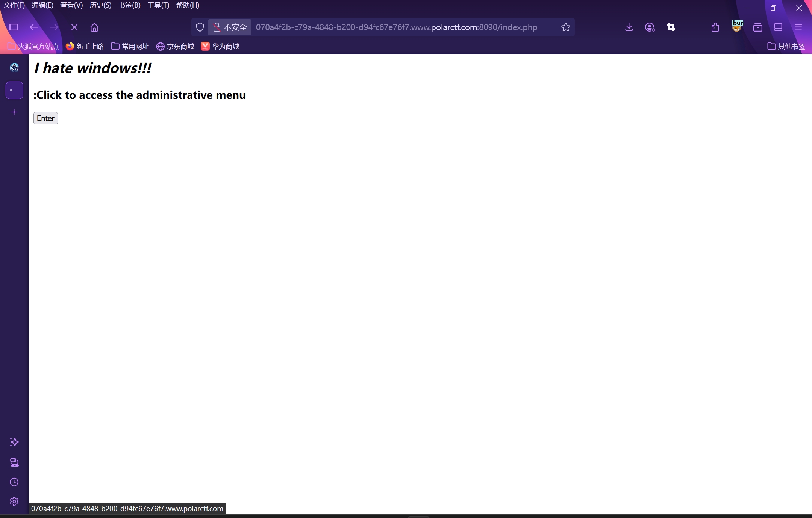
Task: Open sidebar history clock icon
Action: click(x=14, y=482)
